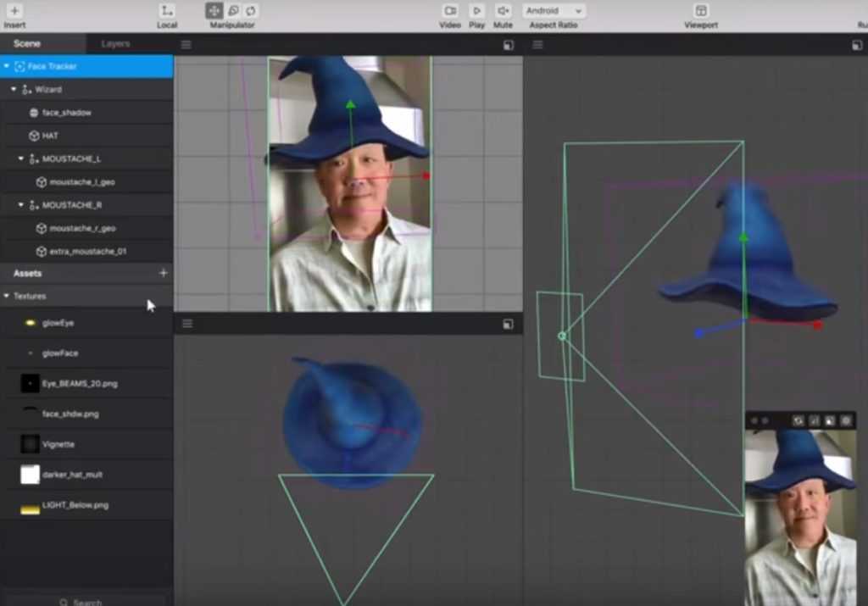Viewport: 868px width, 606px height.
Task: Collapse the Textures asset folder
Action: point(7,296)
